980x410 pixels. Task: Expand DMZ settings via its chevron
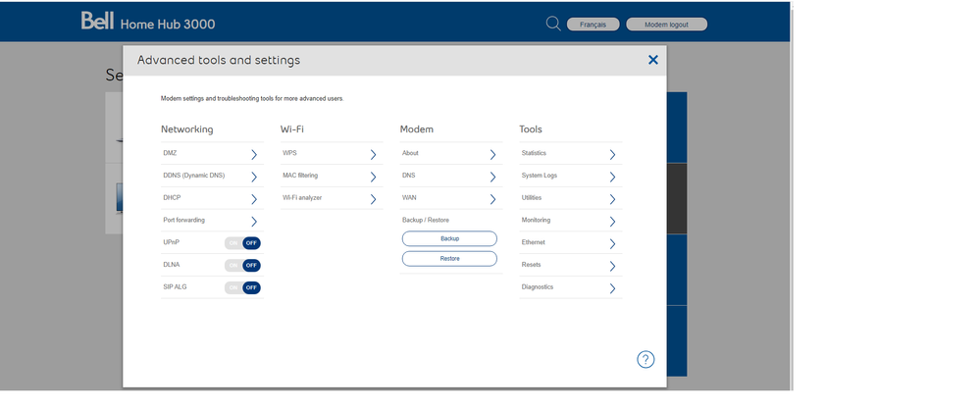click(253, 154)
